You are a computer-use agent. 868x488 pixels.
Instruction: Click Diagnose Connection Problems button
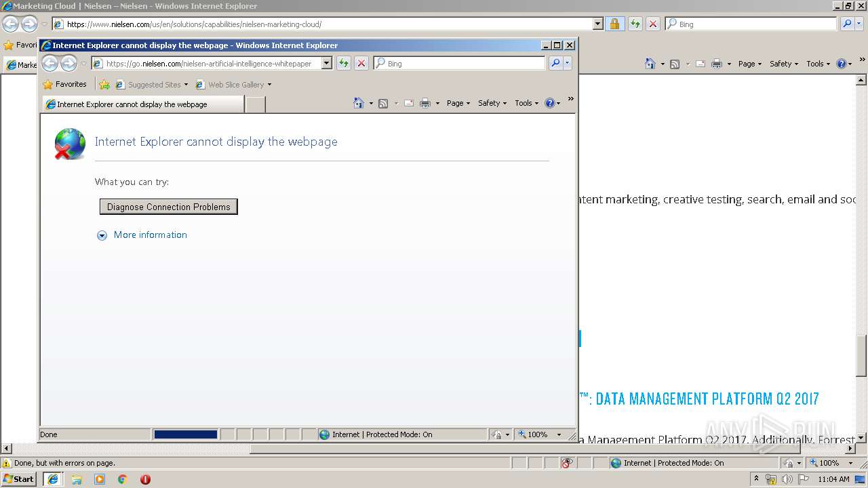coord(168,207)
